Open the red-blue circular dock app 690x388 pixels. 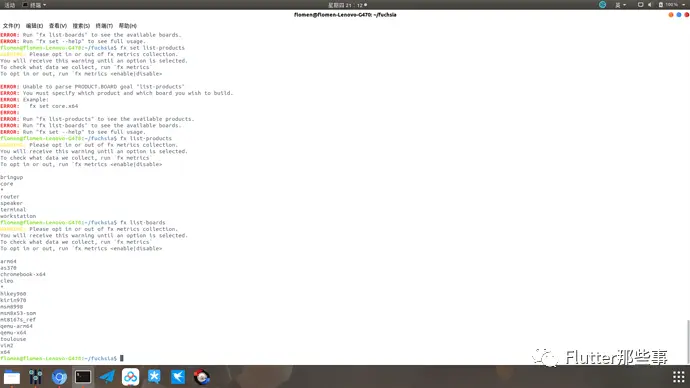point(202,377)
